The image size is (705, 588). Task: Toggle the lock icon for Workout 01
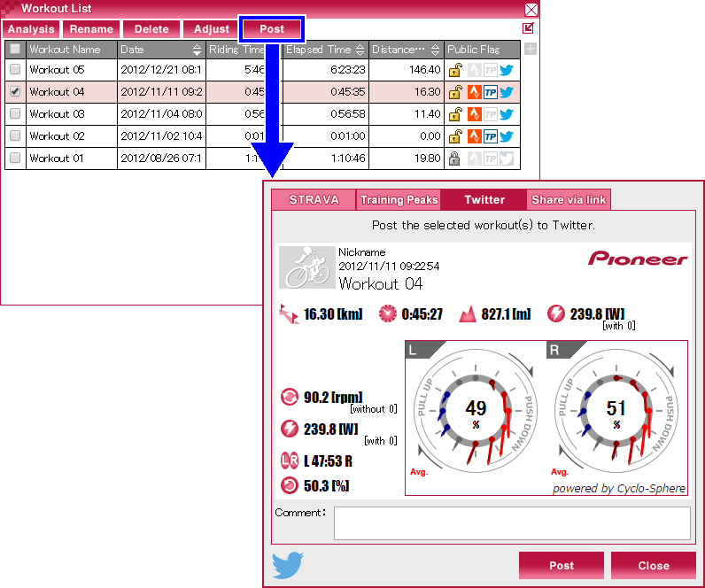(454, 159)
